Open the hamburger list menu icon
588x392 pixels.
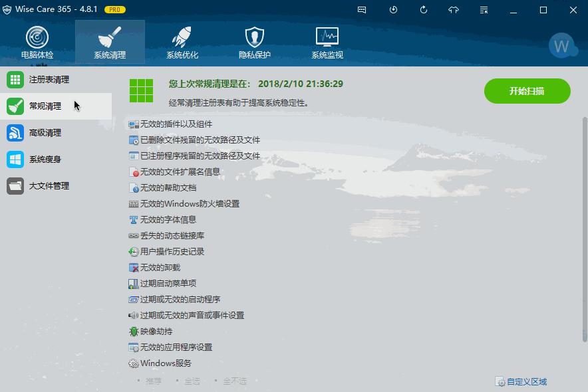[483, 10]
